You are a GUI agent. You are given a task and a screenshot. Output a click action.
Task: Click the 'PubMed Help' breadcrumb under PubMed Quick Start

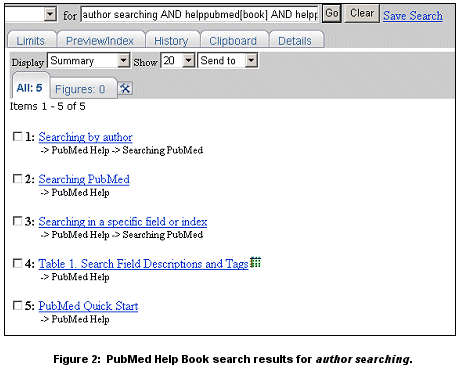(80, 319)
